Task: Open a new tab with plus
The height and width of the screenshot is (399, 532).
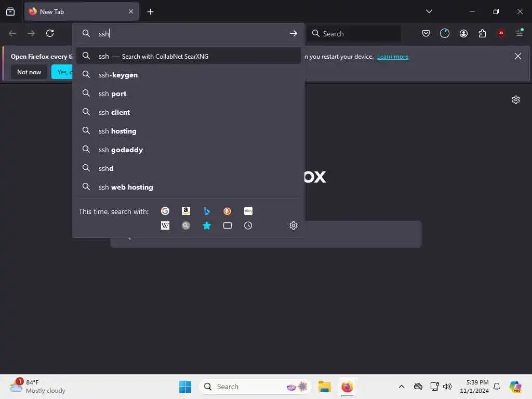Action: (x=150, y=12)
